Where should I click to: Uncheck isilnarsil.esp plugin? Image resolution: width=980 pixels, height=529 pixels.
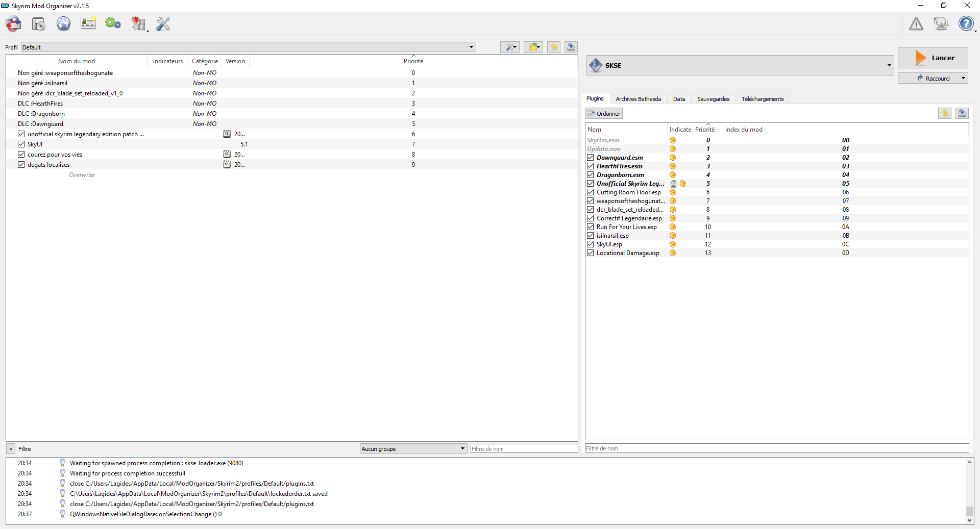(x=591, y=236)
